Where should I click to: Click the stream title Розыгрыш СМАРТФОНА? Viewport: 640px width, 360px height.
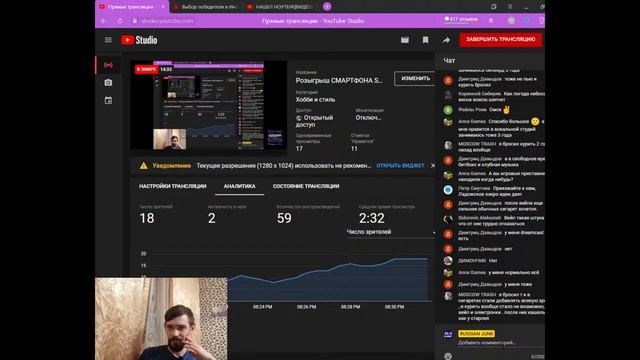pos(339,80)
